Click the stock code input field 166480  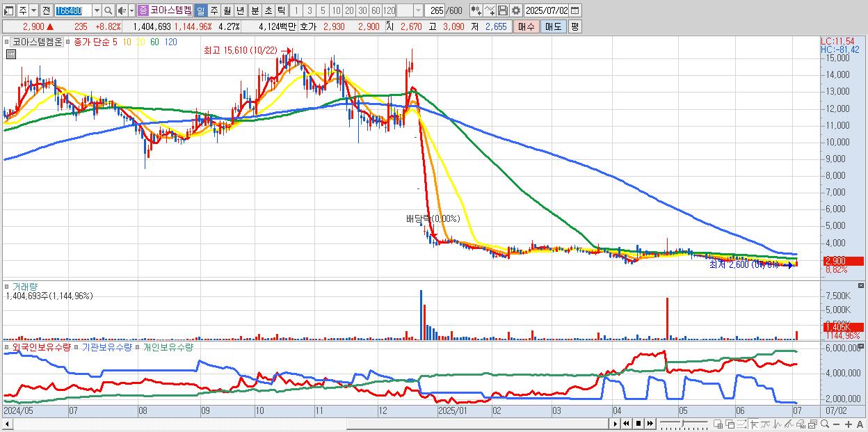click(x=73, y=11)
